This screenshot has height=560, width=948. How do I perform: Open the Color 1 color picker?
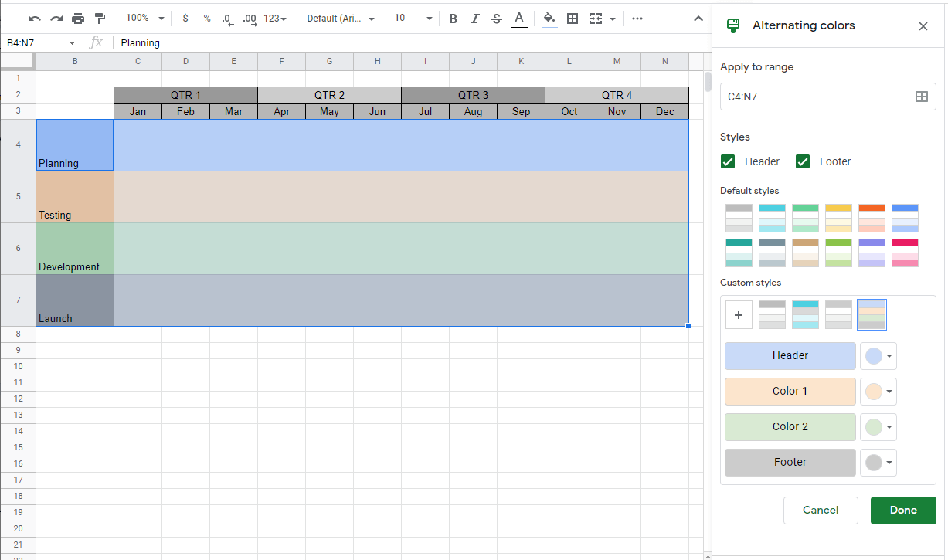point(878,392)
